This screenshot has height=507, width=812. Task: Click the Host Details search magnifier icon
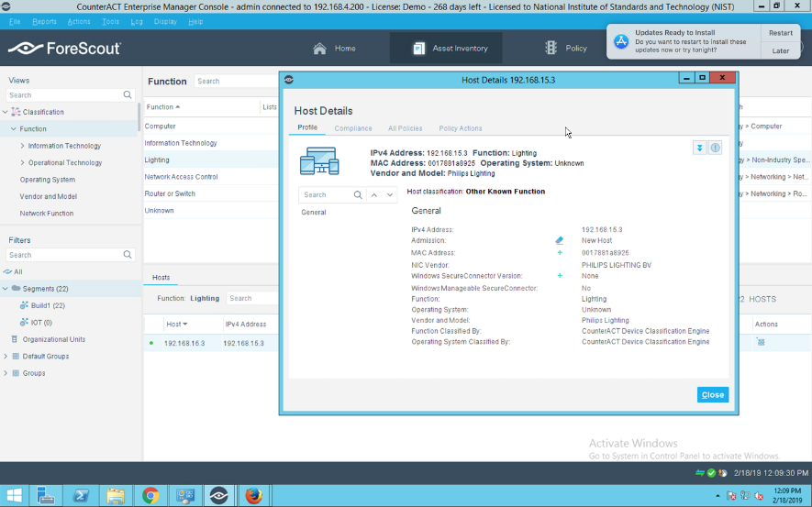pyautogui.click(x=358, y=195)
